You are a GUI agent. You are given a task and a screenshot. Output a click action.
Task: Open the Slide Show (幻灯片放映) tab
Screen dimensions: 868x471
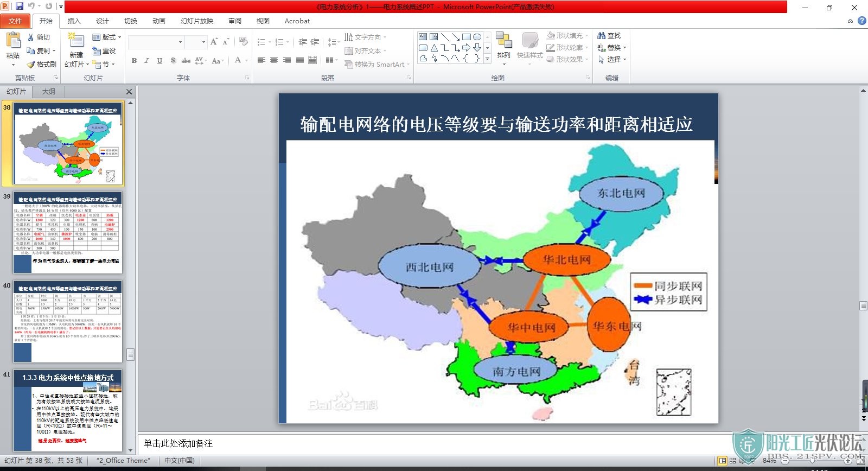196,21
